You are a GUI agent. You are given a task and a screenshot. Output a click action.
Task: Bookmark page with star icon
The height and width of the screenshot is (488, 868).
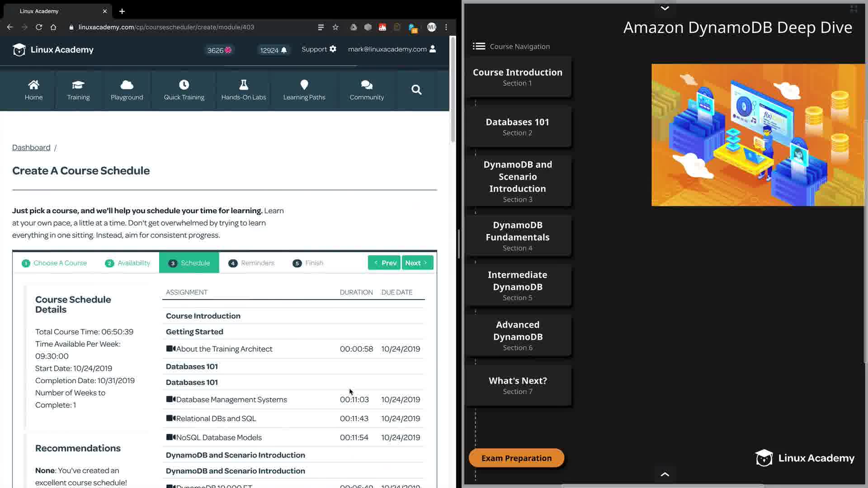tap(335, 27)
